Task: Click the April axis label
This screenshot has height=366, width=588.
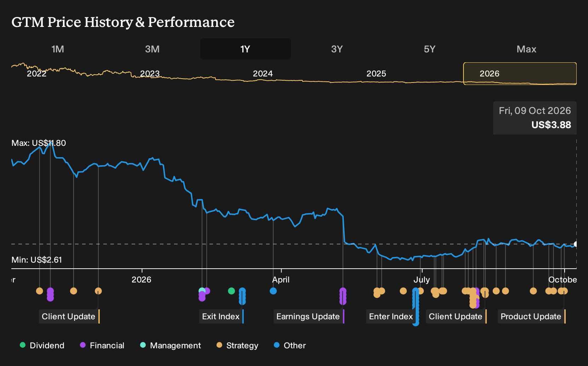Action: click(x=281, y=280)
